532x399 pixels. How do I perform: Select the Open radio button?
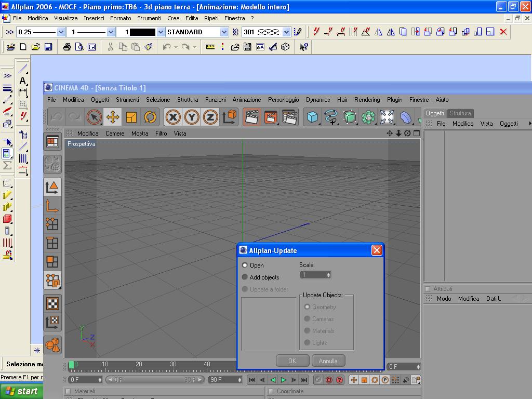[x=245, y=265]
